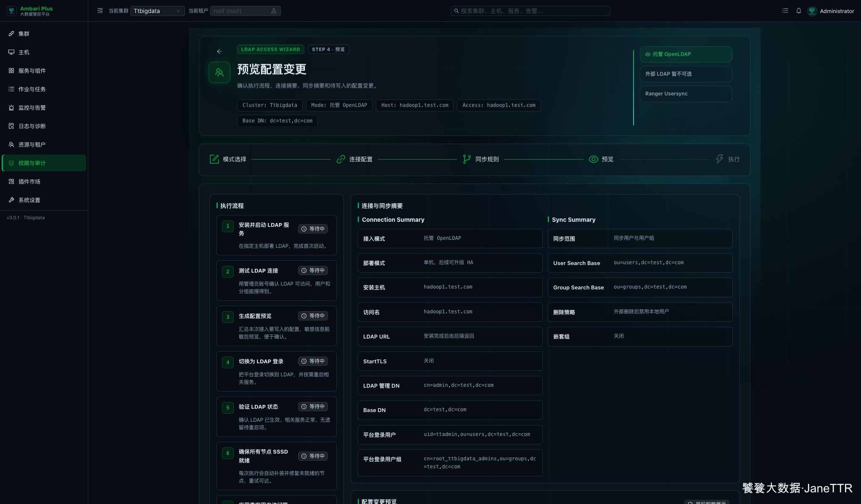Image resolution: width=861 pixels, height=504 pixels.
Task: Click the search magnifier icon
Action: coord(456,11)
